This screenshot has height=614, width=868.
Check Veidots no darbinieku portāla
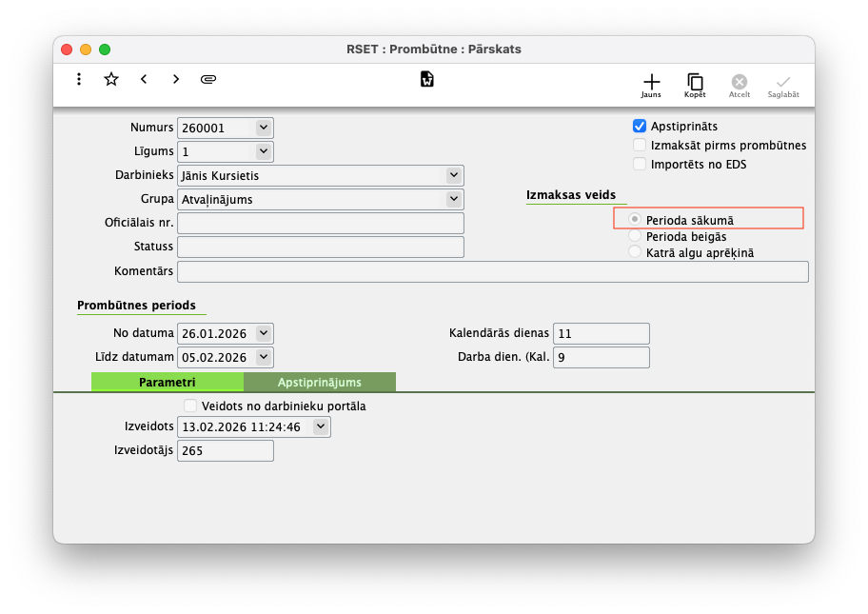[190, 406]
